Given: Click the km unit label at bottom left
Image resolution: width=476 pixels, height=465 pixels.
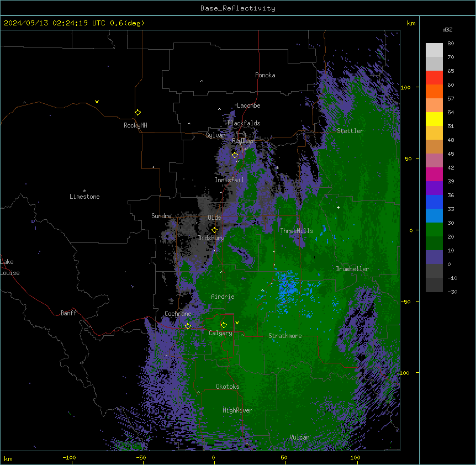Looking at the screenshot, I should 8,459.
